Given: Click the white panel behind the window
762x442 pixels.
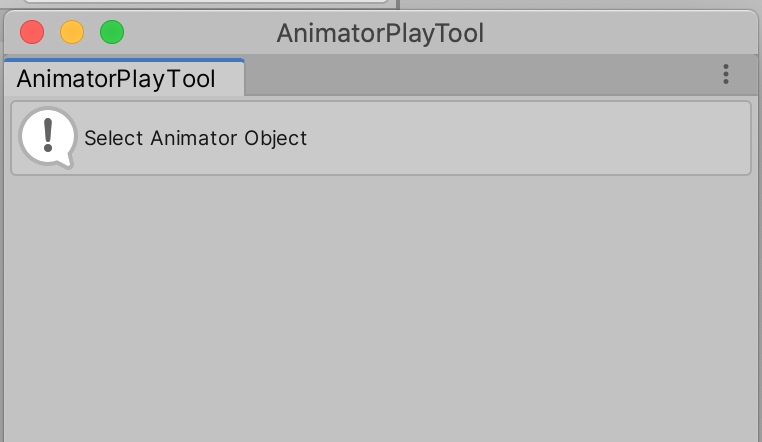Looking at the screenshot, I should pyautogui.click(x=200, y=4).
